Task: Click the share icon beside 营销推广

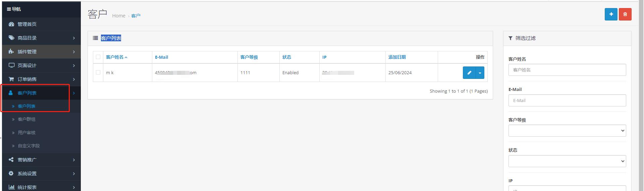Action: coord(11,160)
